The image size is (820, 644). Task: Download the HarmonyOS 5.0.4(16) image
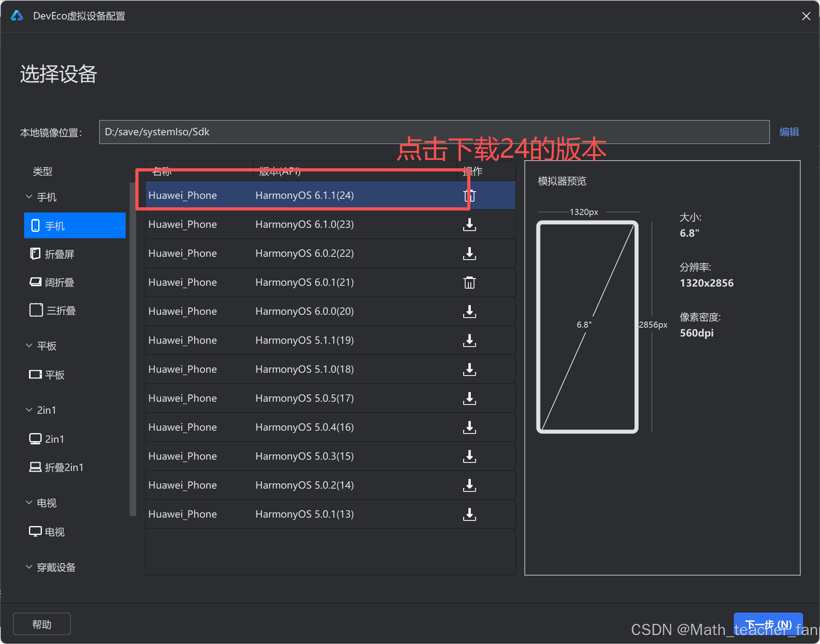469,427
